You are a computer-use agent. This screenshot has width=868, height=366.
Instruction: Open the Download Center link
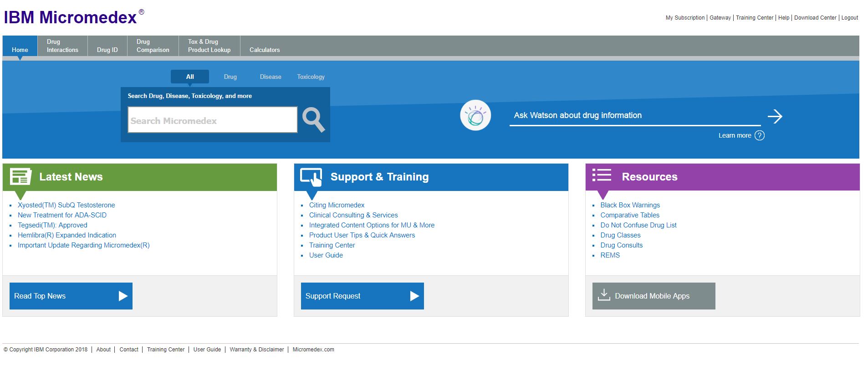816,18
